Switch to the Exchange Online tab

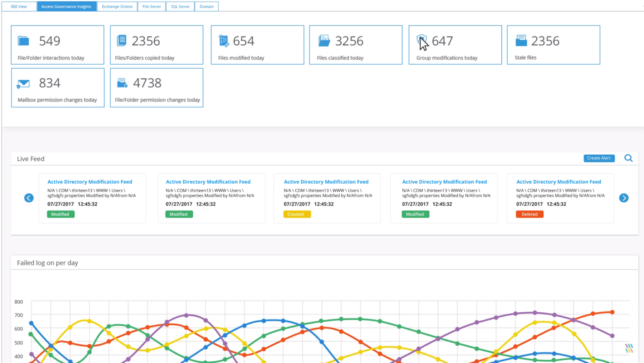pyautogui.click(x=117, y=6)
